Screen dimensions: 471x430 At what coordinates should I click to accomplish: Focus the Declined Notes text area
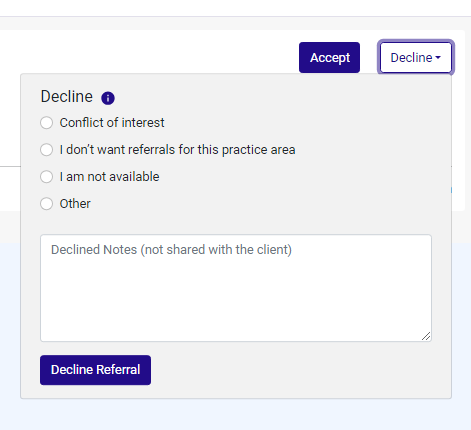tap(236, 288)
